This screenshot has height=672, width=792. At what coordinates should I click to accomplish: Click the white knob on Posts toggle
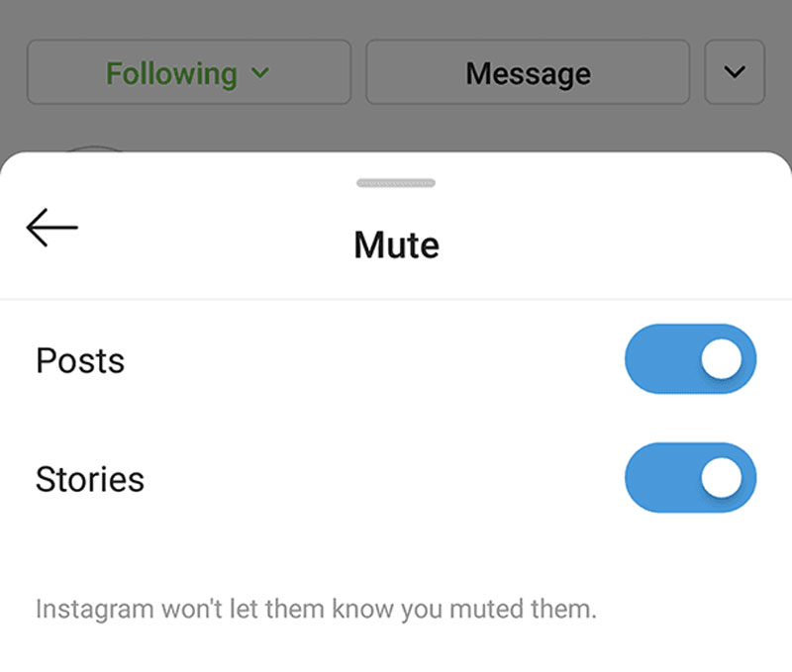pos(721,358)
